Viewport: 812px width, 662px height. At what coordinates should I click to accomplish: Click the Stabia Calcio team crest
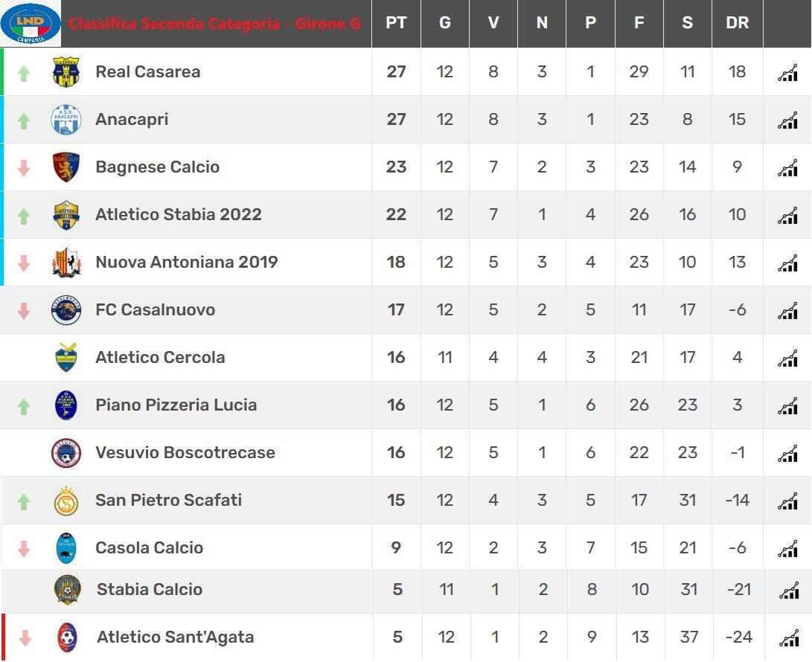pos(68,590)
